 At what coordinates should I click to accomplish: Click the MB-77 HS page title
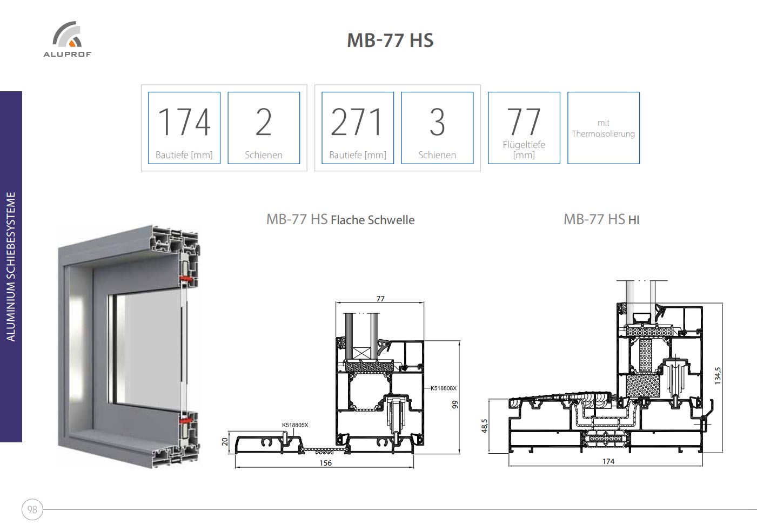pos(390,41)
